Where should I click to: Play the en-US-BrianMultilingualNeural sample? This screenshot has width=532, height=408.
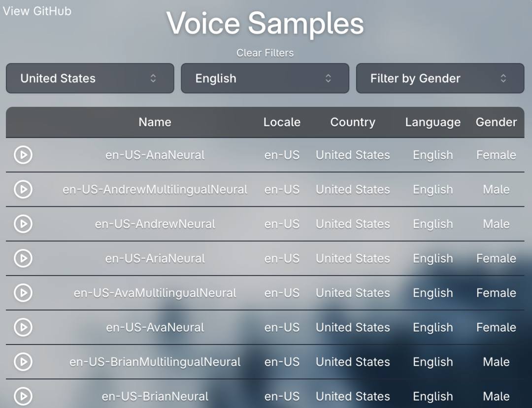(23, 362)
